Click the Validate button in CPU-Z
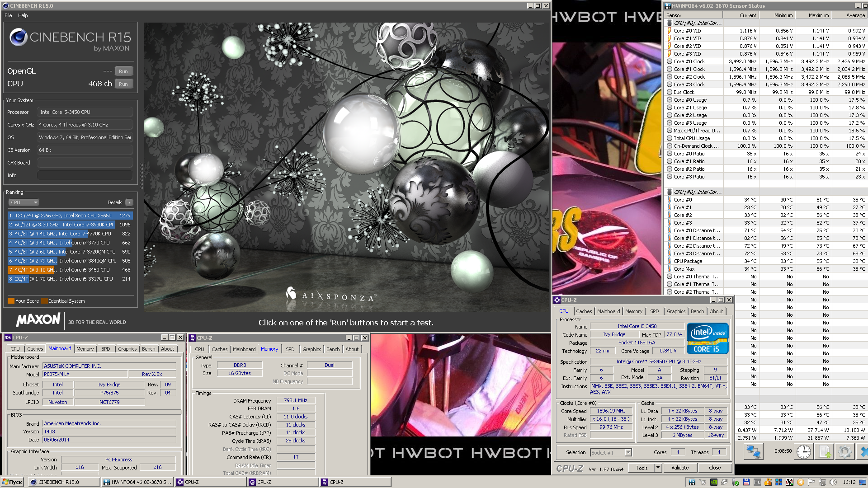The height and width of the screenshot is (488, 868). click(680, 468)
